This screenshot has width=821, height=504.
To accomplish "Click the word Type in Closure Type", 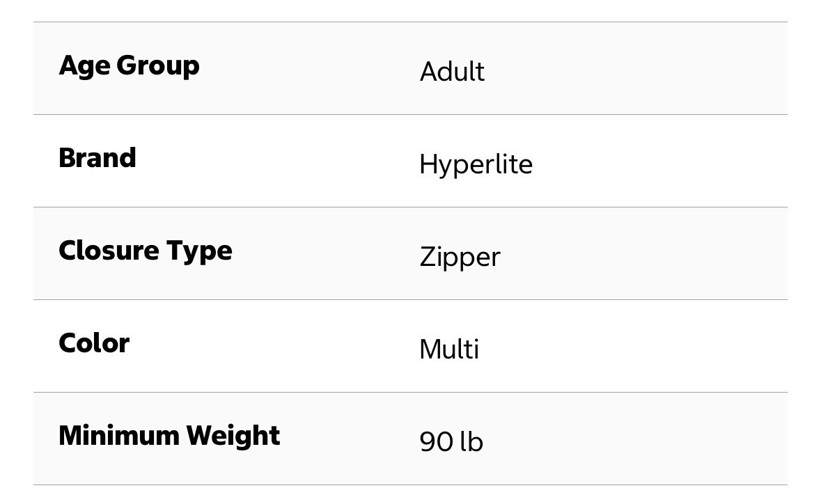I will point(199,252).
